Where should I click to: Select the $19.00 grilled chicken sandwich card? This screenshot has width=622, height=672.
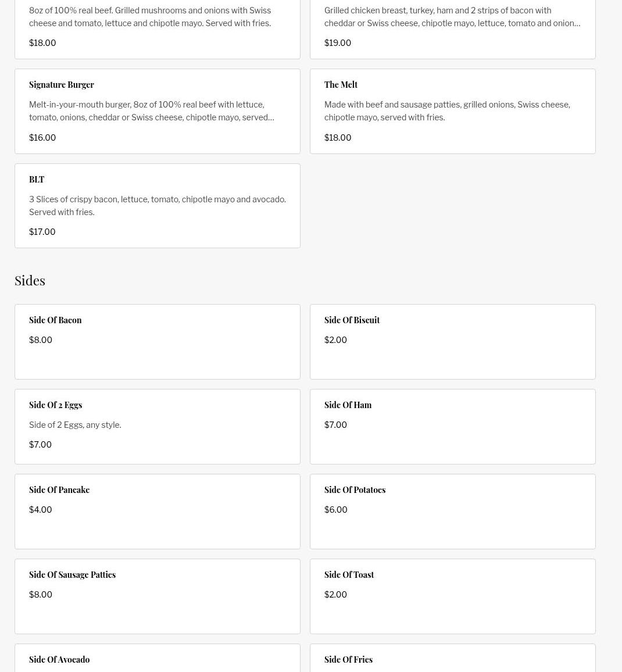(452, 29)
